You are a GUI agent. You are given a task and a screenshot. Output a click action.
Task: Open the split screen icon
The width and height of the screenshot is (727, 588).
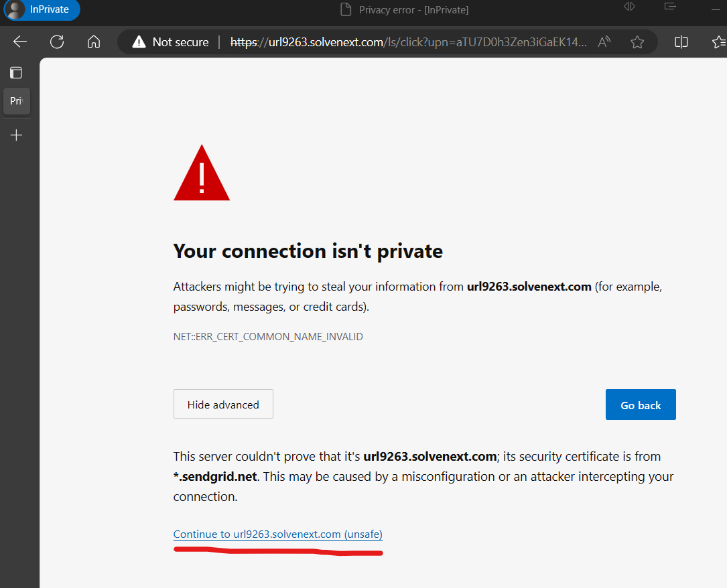[681, 42]
